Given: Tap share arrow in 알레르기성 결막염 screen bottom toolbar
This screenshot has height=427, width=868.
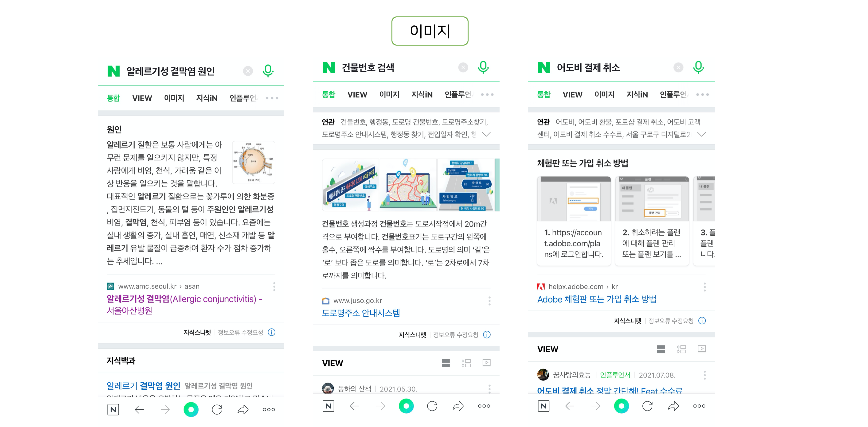Looking at the screenshot, I should tap(243, 409).
